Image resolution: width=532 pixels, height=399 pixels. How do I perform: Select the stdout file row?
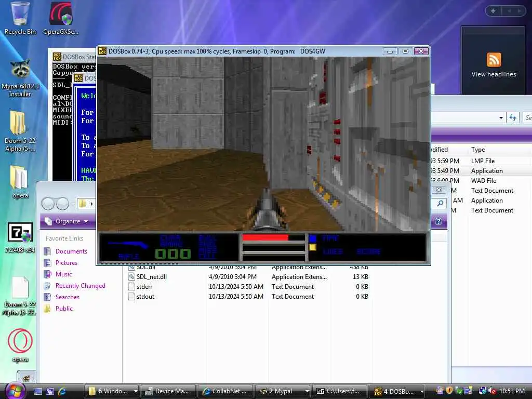point(248,297)
